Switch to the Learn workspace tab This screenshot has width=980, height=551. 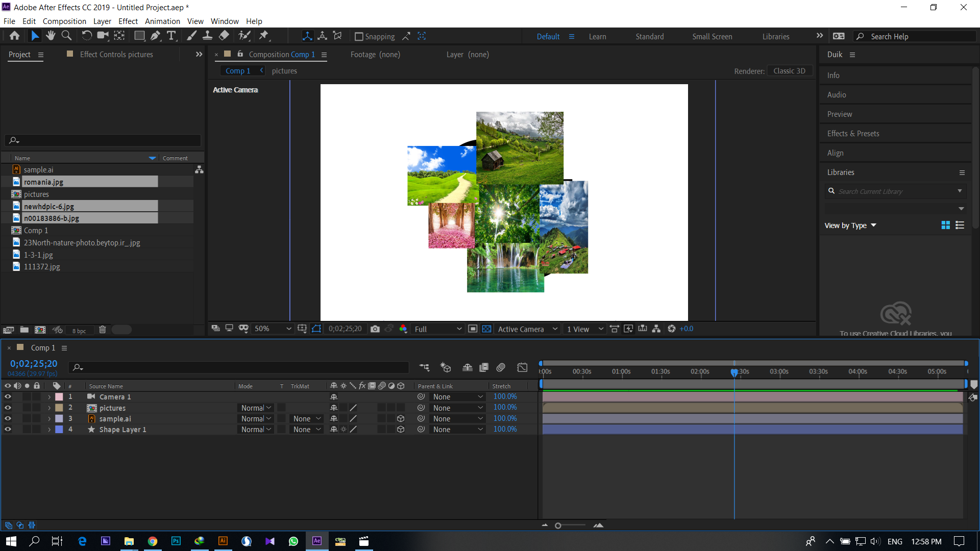[597, 36]
